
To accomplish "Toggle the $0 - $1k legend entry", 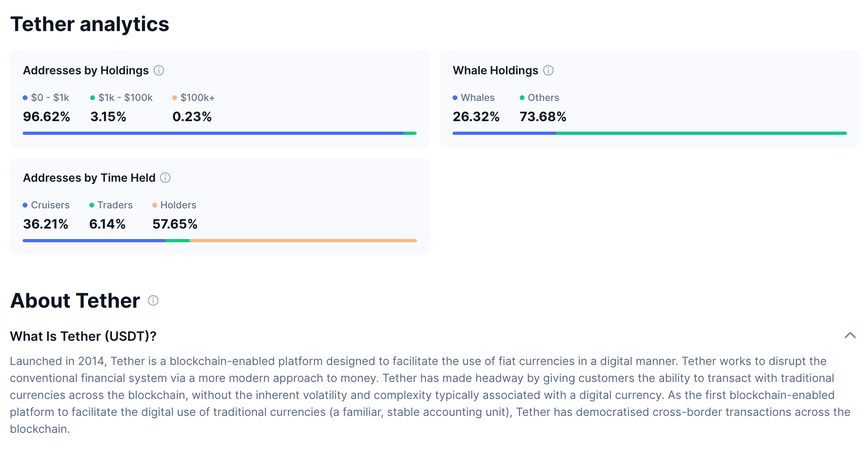I will click(46, 97).
